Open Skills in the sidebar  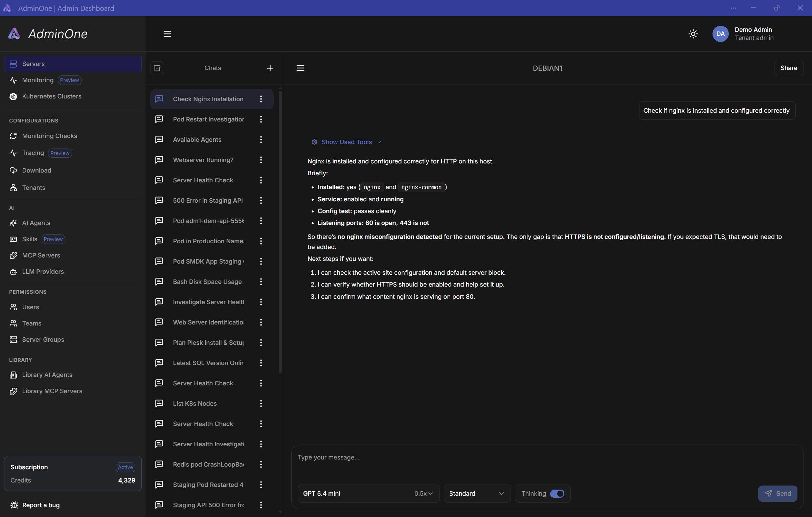[30, 239]
